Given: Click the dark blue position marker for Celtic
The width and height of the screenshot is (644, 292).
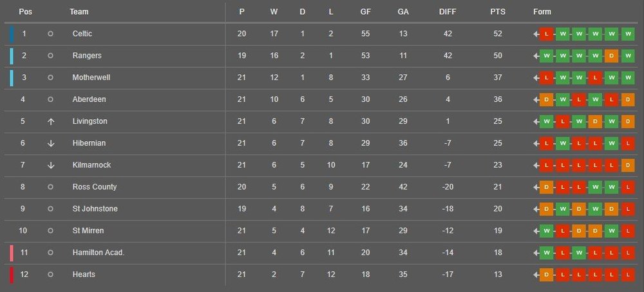Looking at the screenshot, I should coord(12,34).
